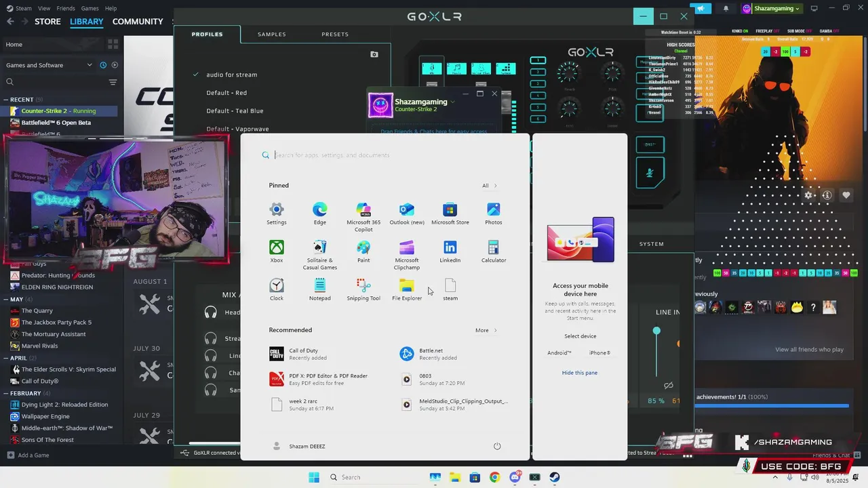Viewport: 868px width, 488px height.
Task: Select Default - Red GoXLR profile
Action: coord(226,93)
